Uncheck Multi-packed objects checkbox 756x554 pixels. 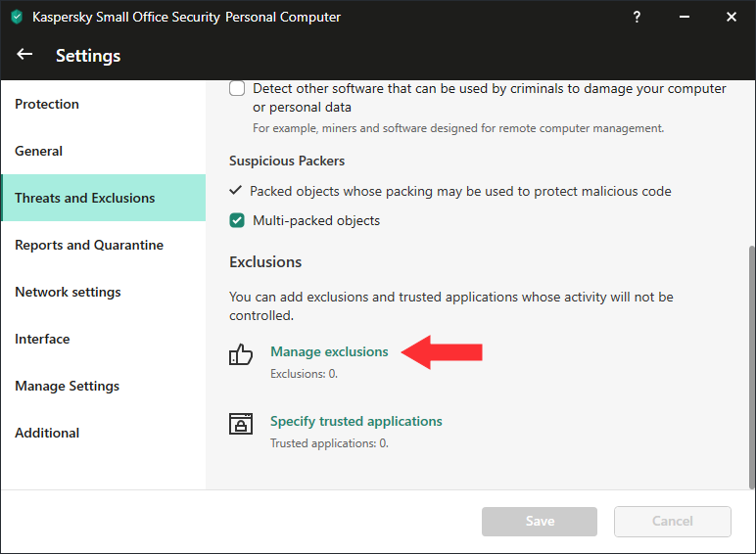[x=237, y=220]
